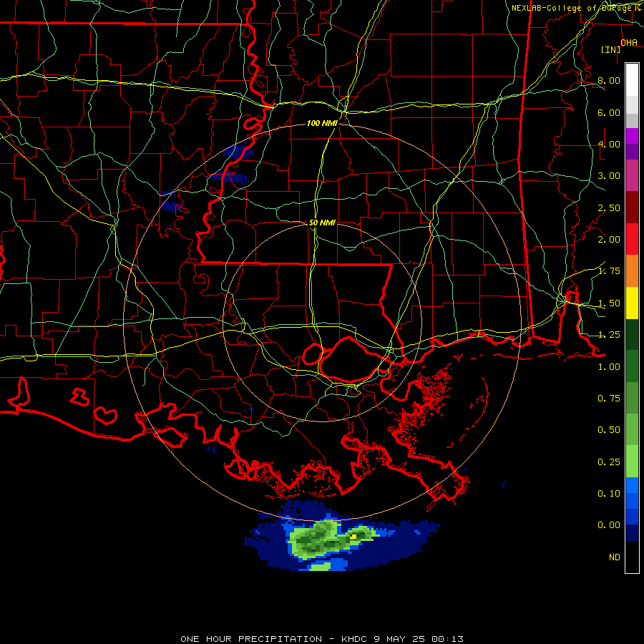Screen dimensions: 644x644
Task: Click the white swatch at legend top
Action: click(632, 79)
